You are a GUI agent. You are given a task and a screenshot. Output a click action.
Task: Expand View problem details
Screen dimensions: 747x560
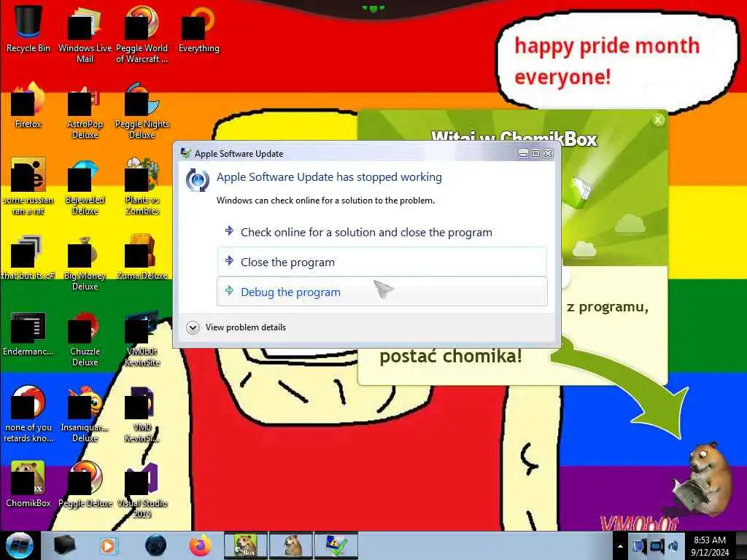[236, 327]
